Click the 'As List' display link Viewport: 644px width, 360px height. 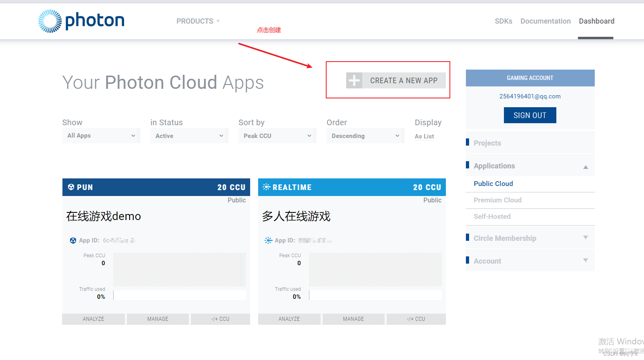click(424, 136)
